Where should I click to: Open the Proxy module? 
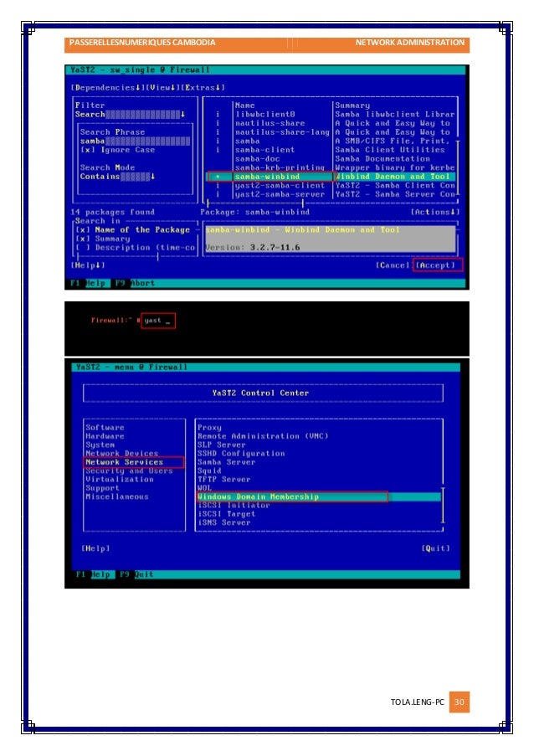click(209, 427)
